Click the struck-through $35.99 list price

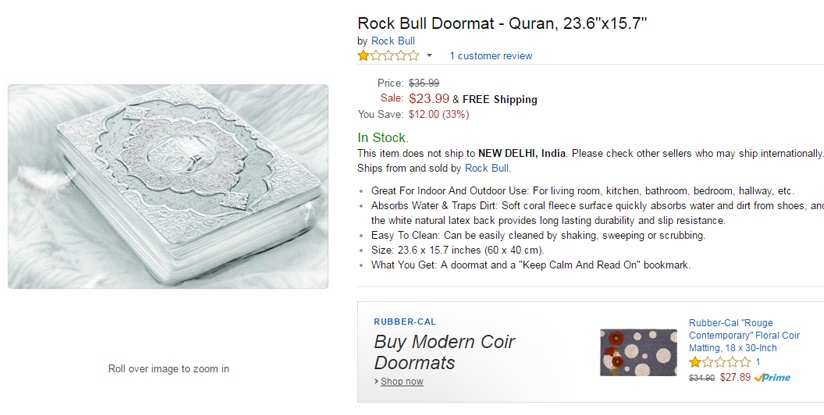coord(424,83)
